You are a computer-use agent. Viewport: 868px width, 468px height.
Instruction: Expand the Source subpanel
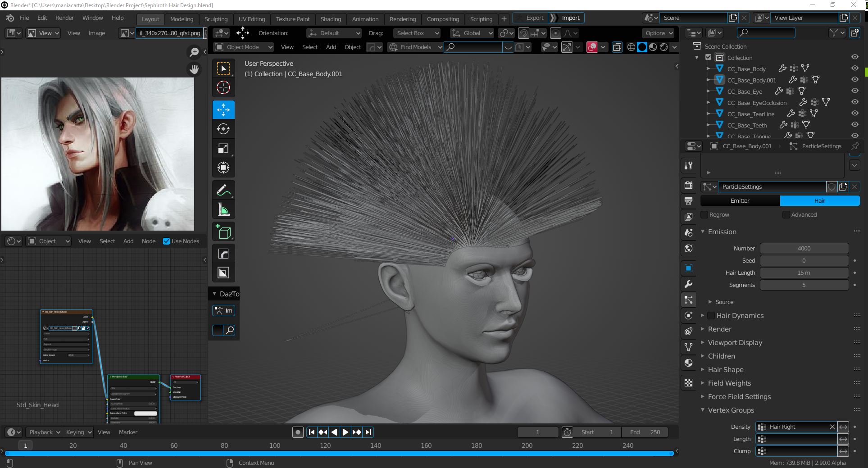724,302
